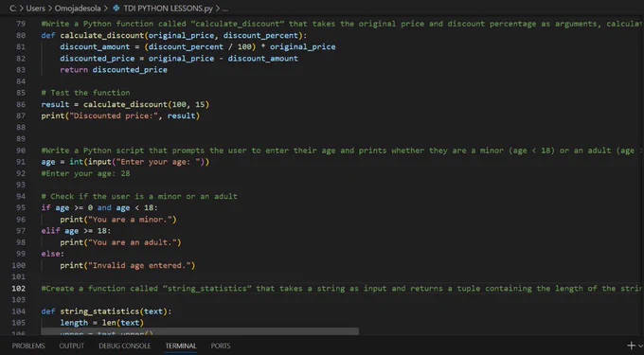Click the '# Check if the user is a minor' comment
The image size is (644, 355).
tap(139, 196)
